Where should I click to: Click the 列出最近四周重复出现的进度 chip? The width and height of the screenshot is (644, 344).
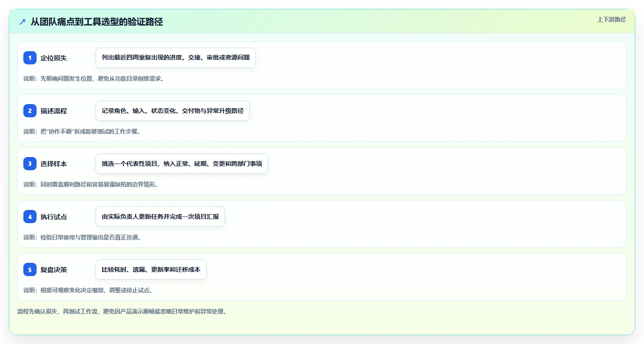tap(176, 58)
